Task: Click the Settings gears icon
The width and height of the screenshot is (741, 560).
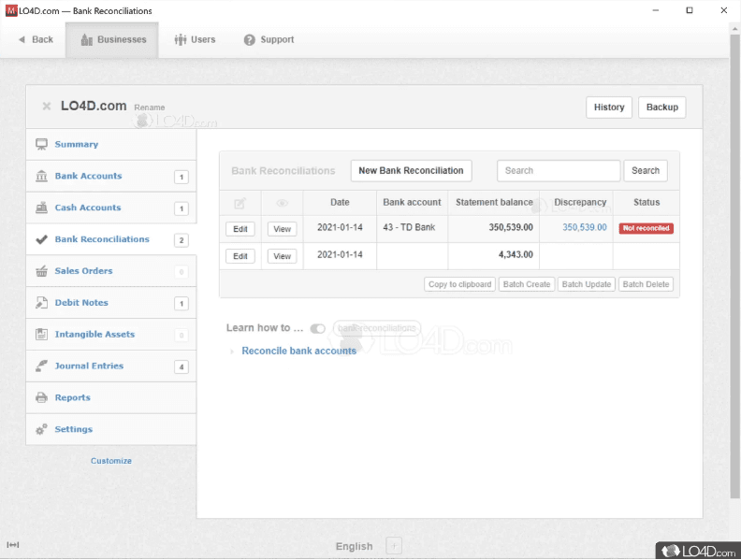Action: pos(41,429)
